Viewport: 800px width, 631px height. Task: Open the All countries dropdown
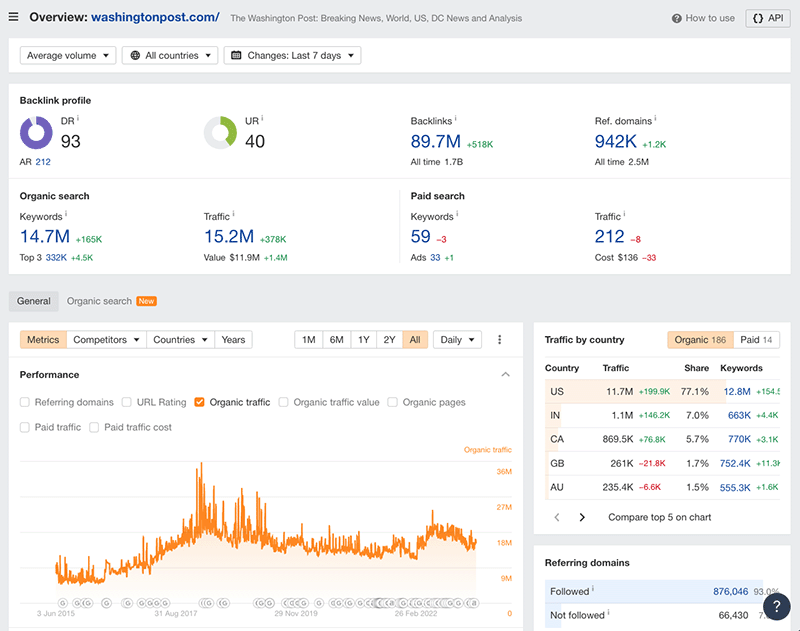(170, 55)
